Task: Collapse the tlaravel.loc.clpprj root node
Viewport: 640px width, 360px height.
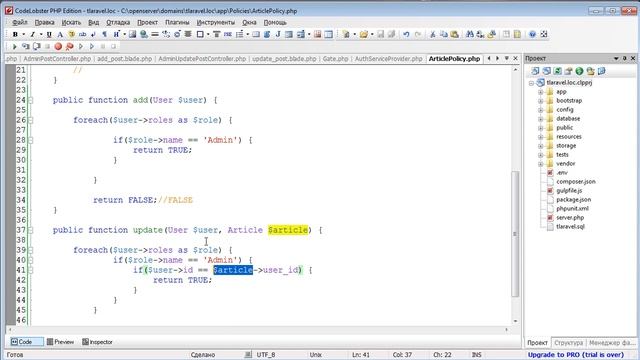Action: [531, 83]
